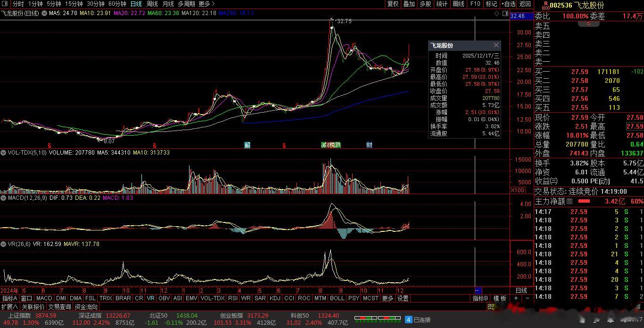644x328 pixels.
Task: Switch sub-chart to KDJ indicator
Action: tap(275, 298)
